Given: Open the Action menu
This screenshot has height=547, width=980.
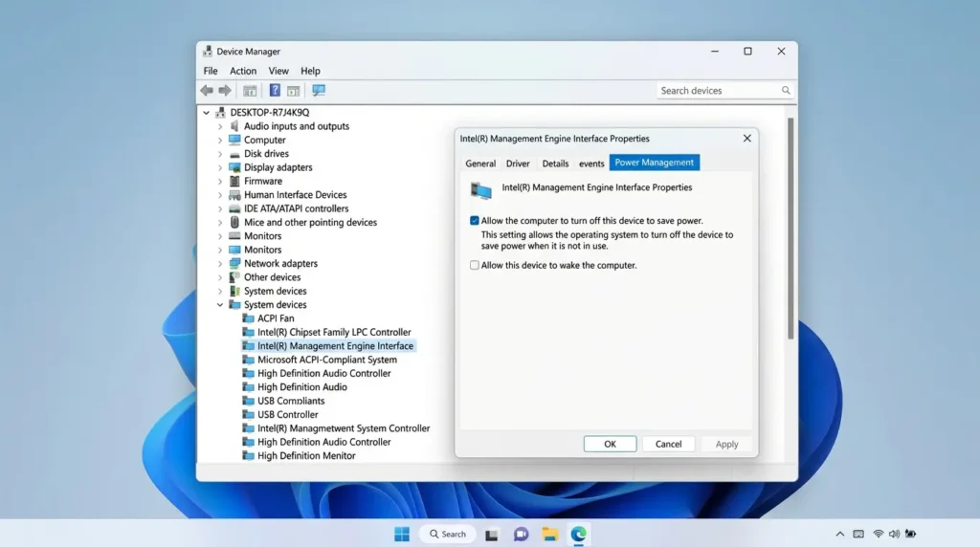Looking at the screenshot, I should 243,71.
